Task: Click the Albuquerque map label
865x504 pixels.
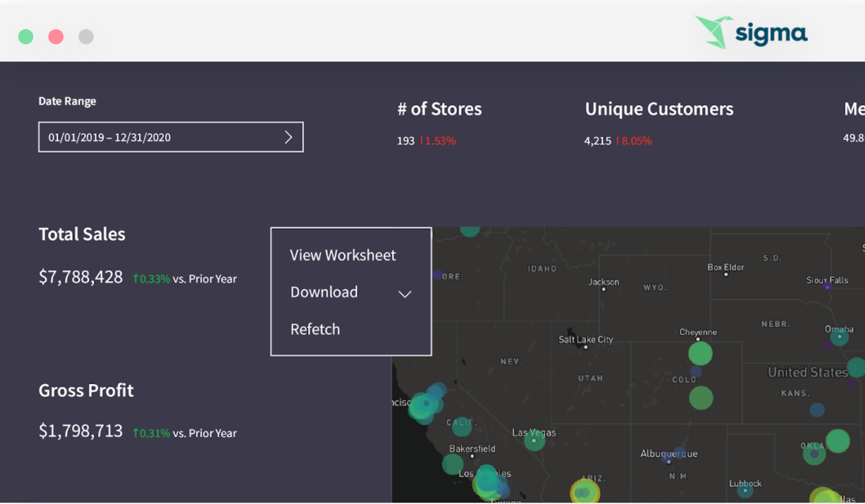Action: [x=669, y=454]
